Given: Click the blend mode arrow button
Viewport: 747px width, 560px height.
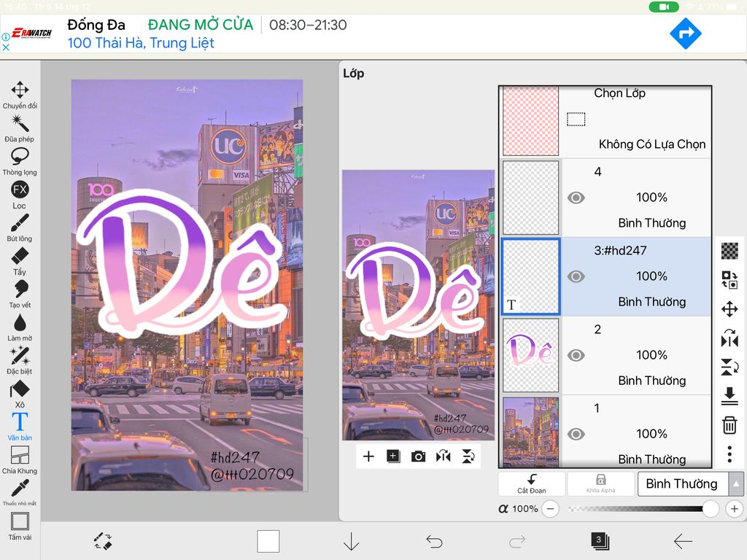Looking at the screenshot, I should 736,484.
